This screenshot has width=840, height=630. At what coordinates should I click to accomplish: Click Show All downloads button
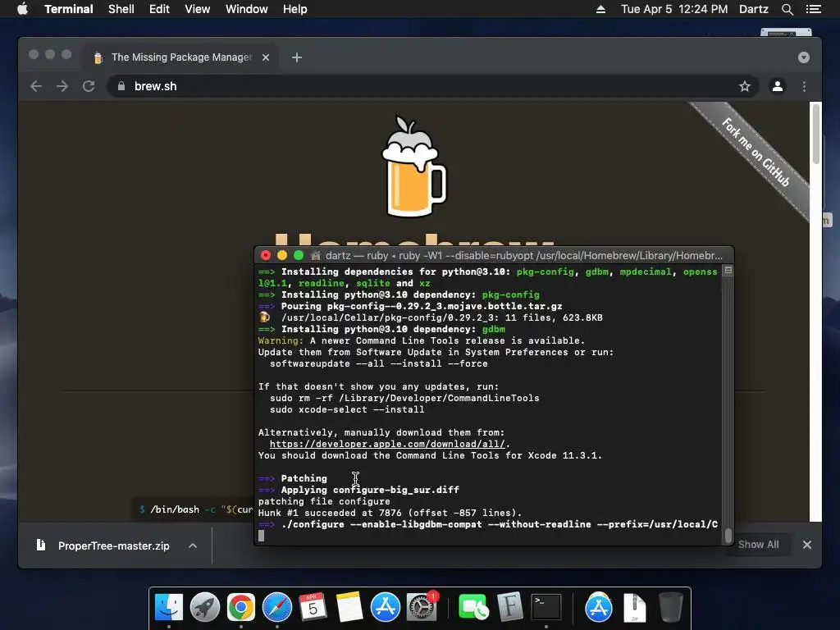(758, 545)
